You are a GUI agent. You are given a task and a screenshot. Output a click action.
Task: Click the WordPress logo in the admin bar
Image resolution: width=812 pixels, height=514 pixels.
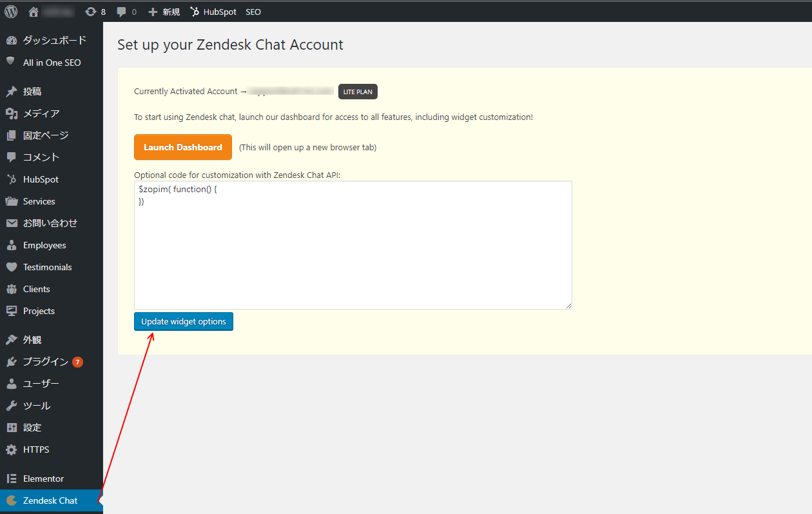[10, 11]
